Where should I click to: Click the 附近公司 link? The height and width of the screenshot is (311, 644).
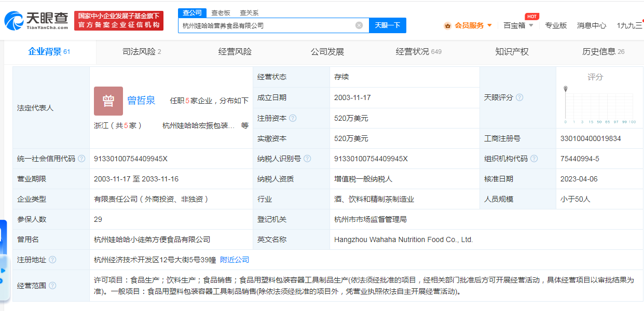(x=235, y=260)
